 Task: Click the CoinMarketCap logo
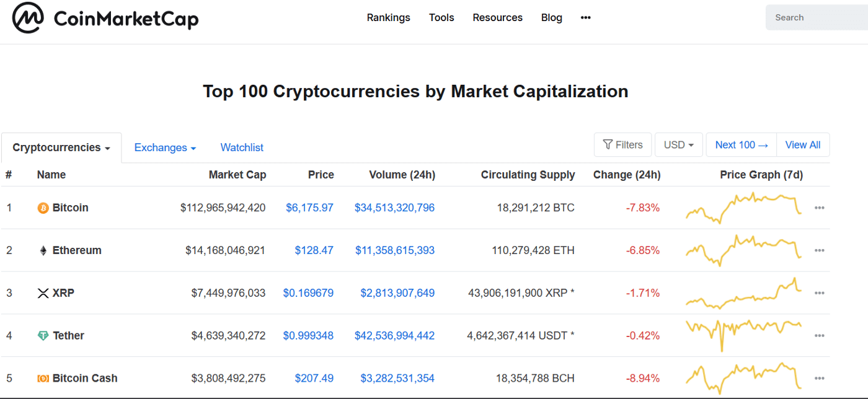[105, 18]
